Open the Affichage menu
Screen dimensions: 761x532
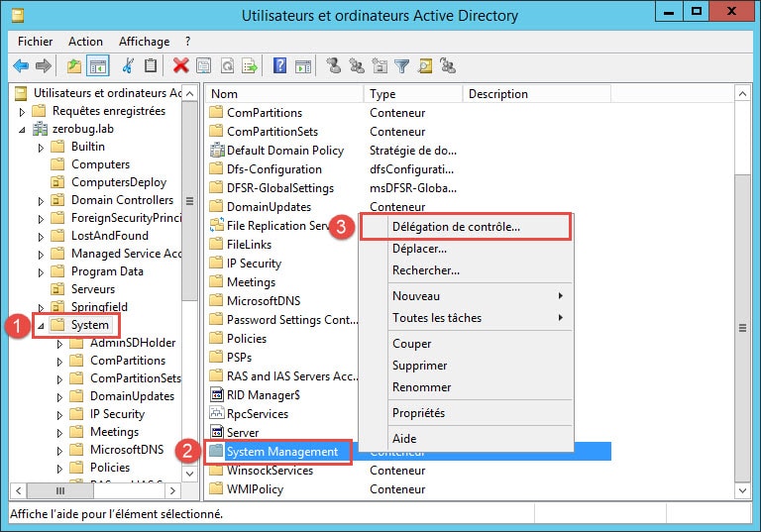pos(144,42)
